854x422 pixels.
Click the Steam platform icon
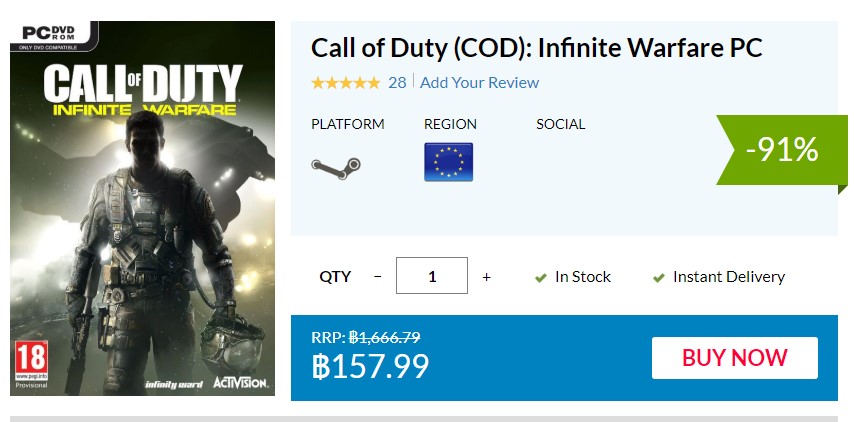tap(335, 166)
